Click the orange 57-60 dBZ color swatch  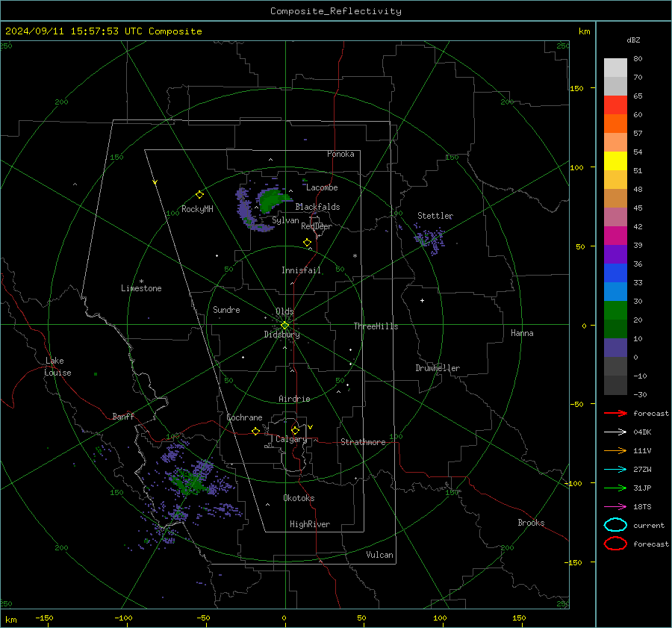click(615, 123)
